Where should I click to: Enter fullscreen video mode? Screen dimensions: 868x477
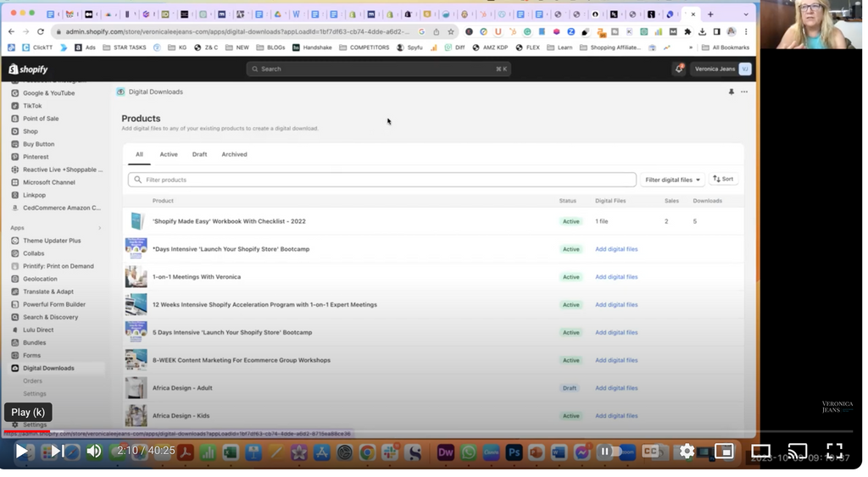point(835,452)
